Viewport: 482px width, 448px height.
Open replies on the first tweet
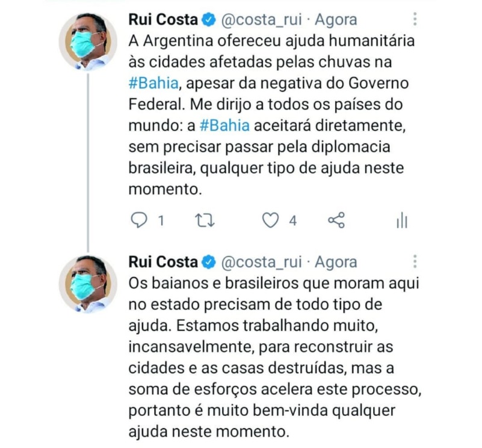click(x=139, y=220)
